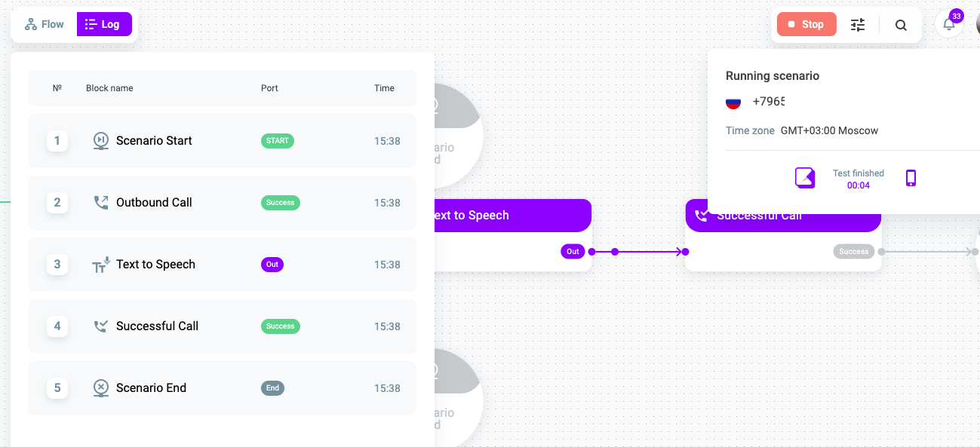Click the purple mobile phone icon
Viewport: 980px width, 447px height.
point(911,178)
